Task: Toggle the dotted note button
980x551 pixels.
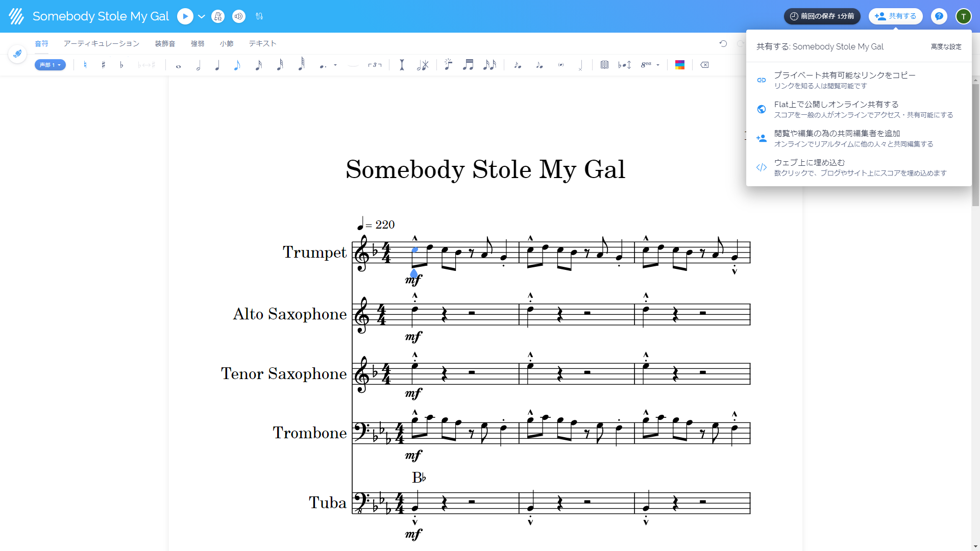Action: pos(323,65)
